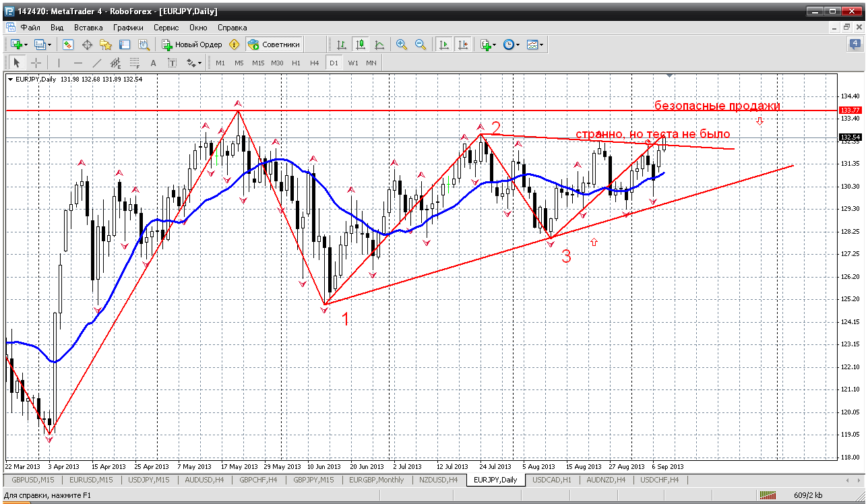Open the indicators list dropdown

(x=488, y=44)
